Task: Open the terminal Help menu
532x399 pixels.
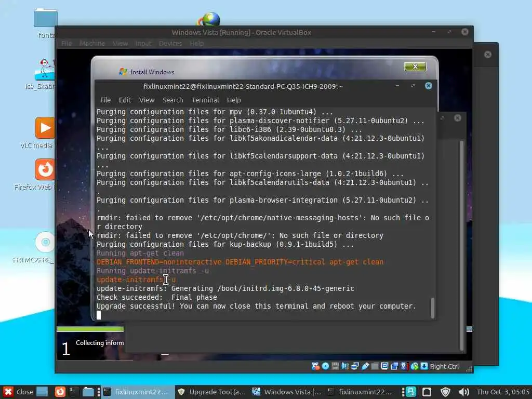Action: 234,100
